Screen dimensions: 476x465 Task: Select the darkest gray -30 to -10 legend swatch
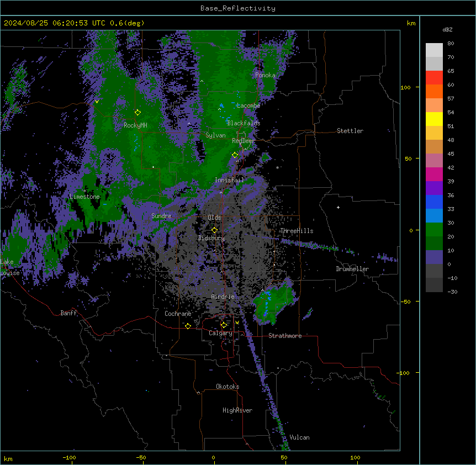point(434,285)
